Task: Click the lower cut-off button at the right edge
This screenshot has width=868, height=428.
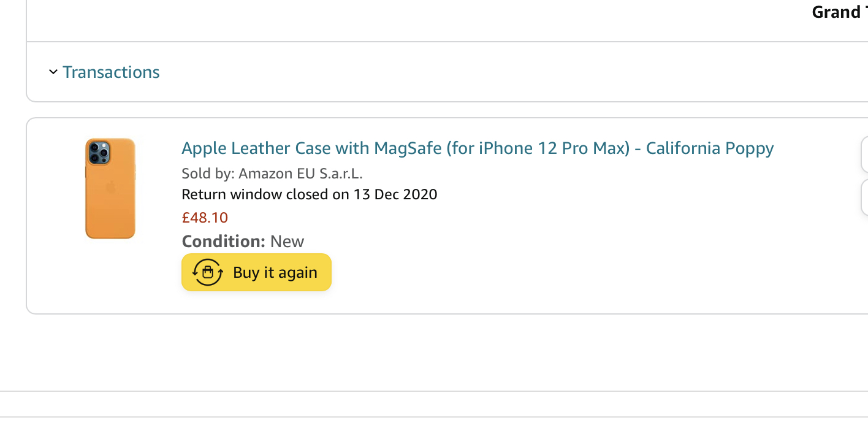Action: (x=864, y=197)
